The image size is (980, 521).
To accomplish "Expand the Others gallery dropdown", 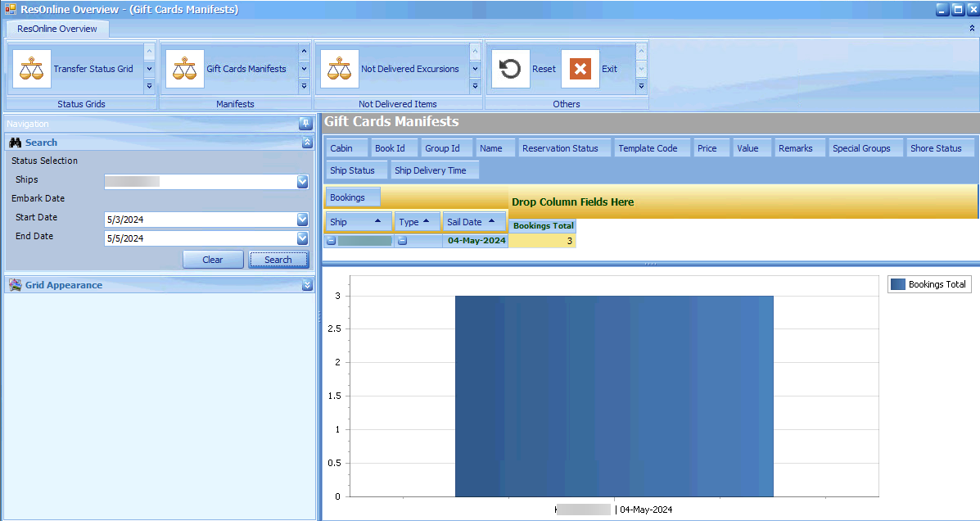I will point(641,86).
